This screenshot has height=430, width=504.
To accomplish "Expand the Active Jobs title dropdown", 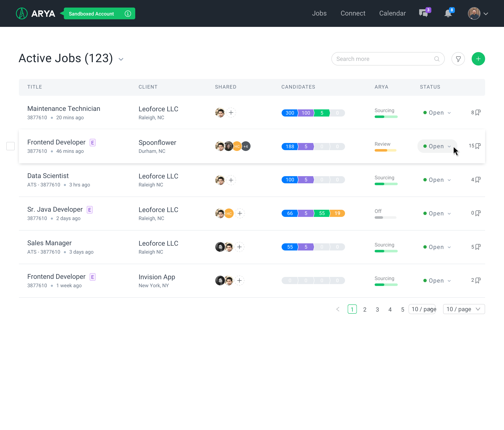I will click(121, 59).
